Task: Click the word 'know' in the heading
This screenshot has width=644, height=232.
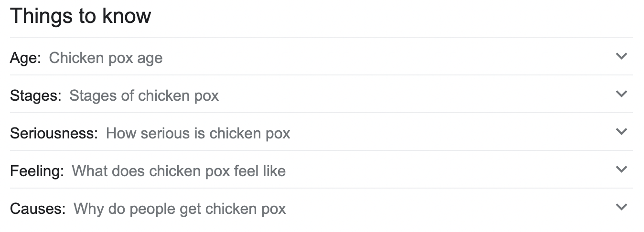Action: pyautogui.click(x=126, y=16)
